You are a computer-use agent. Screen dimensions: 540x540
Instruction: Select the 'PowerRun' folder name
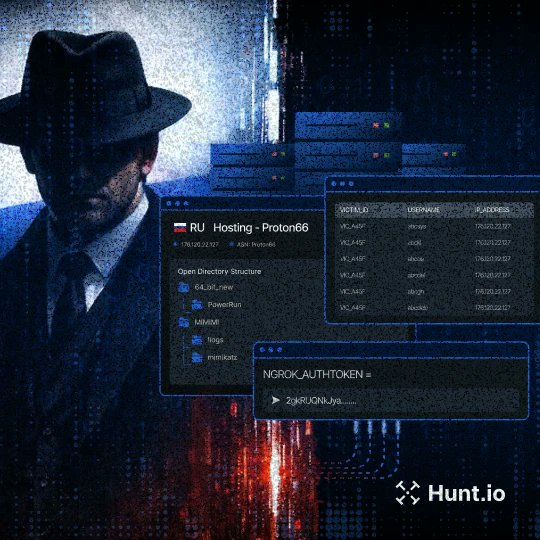point(225,304)
